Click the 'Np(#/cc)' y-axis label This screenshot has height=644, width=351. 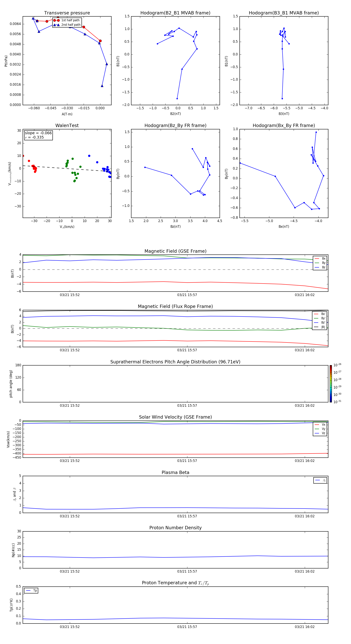pos(13,550)
